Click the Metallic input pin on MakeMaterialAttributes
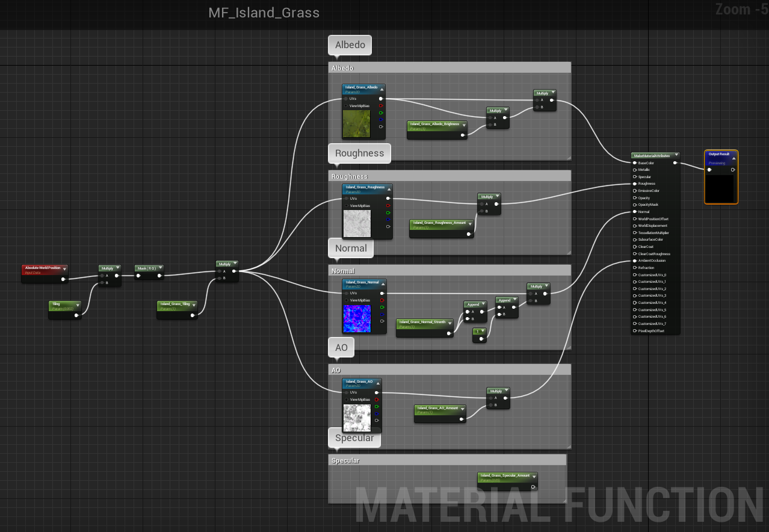This screenshot has height=532, width=769. (635, 170)
